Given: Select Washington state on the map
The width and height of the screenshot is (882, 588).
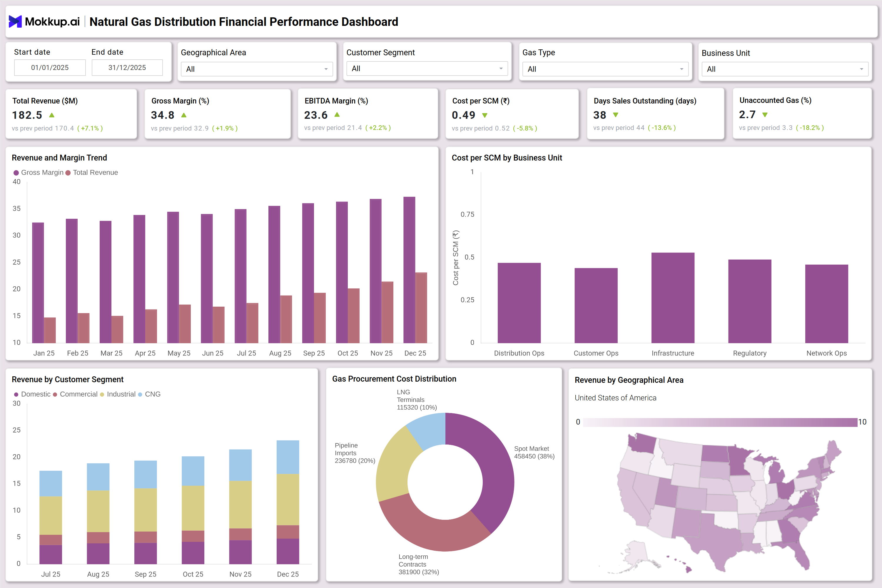Looking at the screenshot, I should click(642, 443).
